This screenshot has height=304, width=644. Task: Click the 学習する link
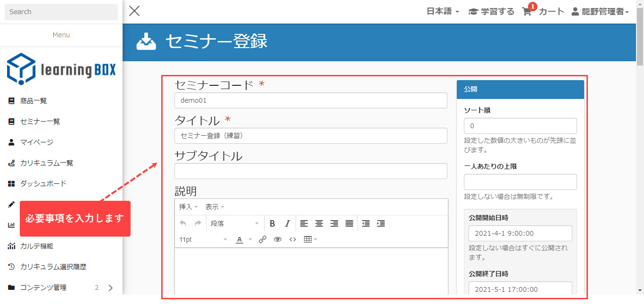[x=491, y=12]
